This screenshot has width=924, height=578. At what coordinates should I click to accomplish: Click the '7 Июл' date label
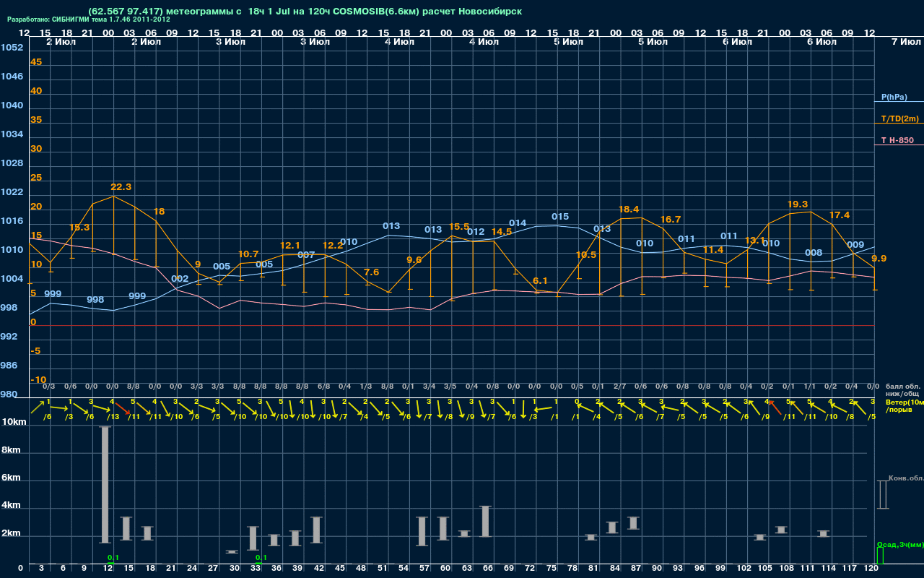click(906, 42)
